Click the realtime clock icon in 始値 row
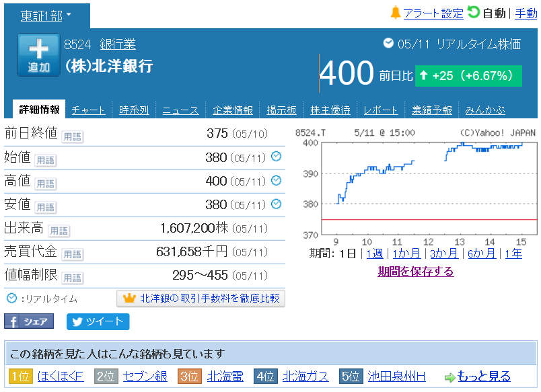Viewport: 541px width, 392px height. 276,157
